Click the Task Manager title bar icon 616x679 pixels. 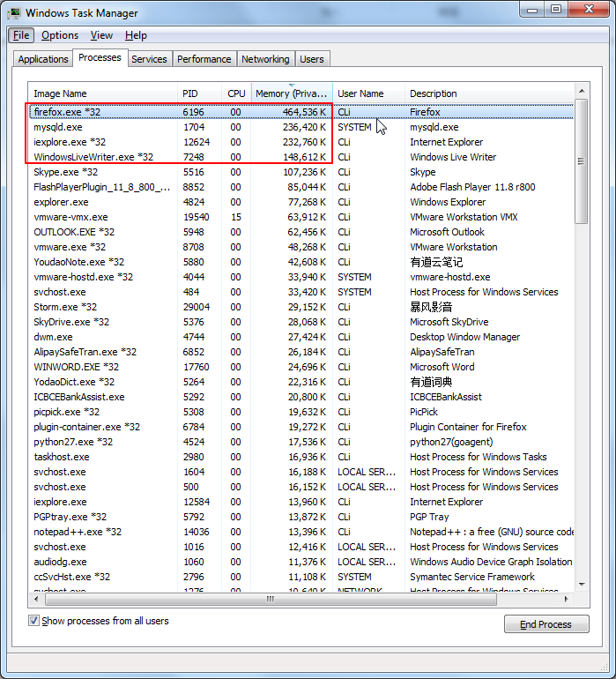14,13
